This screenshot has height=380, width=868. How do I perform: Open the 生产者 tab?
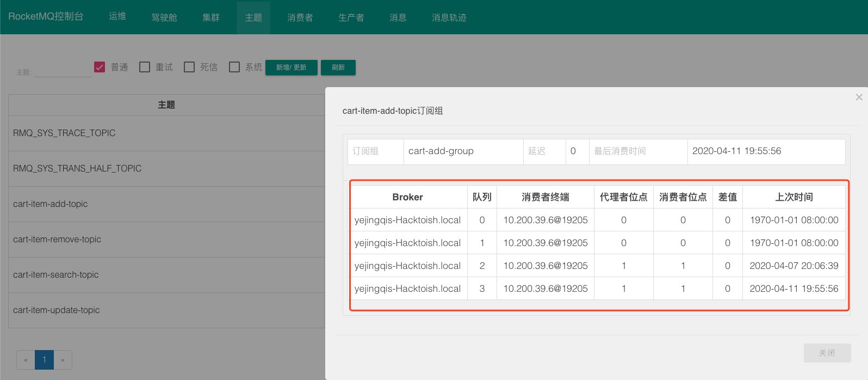tap(351, 17)
